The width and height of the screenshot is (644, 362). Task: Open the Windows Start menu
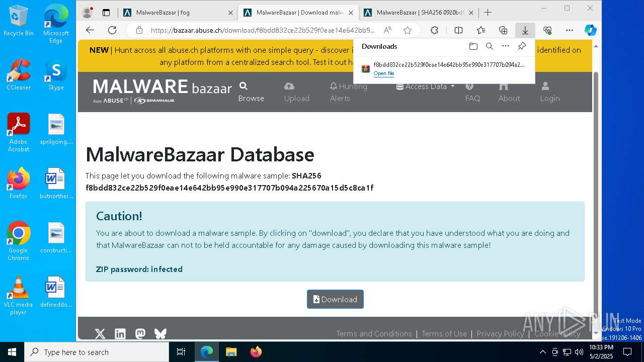click(x=12, y=352)
